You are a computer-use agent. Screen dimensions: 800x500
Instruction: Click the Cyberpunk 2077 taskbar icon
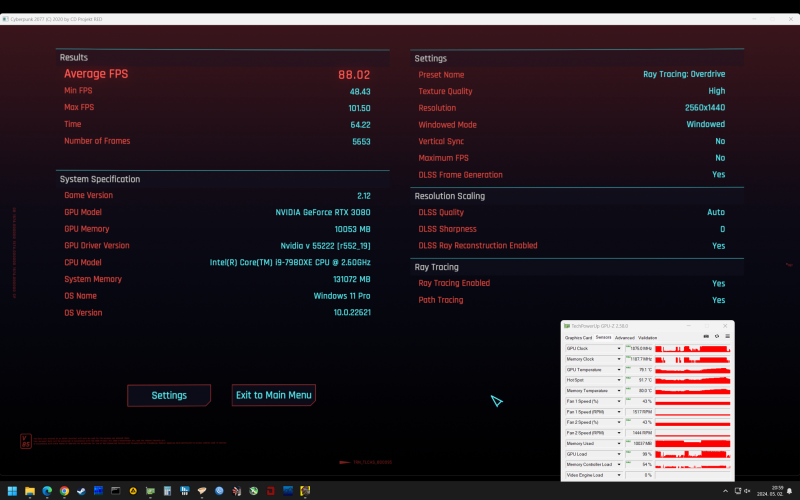305,491
